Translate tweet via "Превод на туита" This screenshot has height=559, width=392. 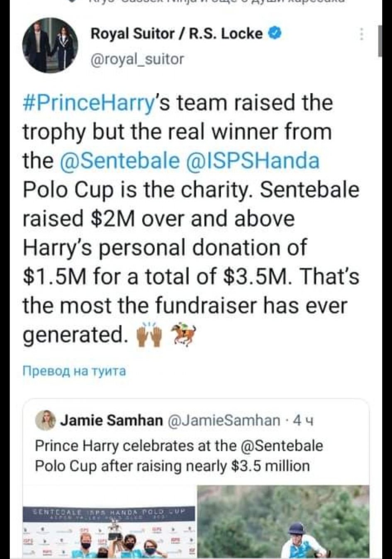[x=74, y=371]
